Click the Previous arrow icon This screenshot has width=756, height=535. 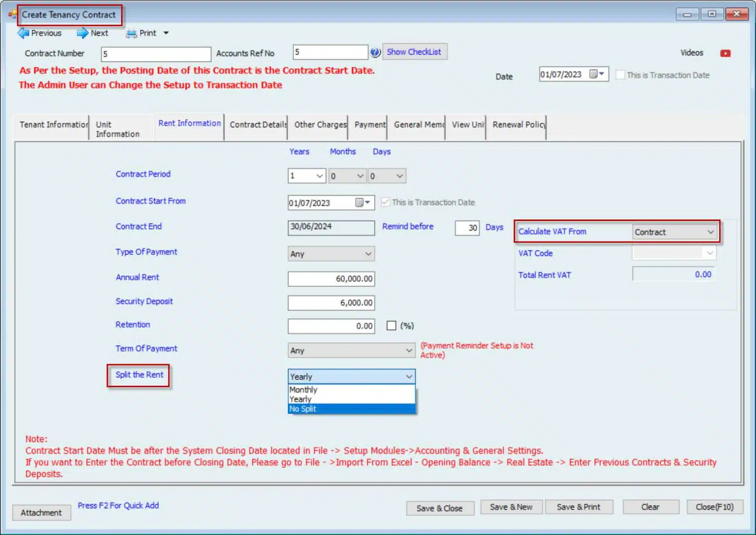point(23,33)
